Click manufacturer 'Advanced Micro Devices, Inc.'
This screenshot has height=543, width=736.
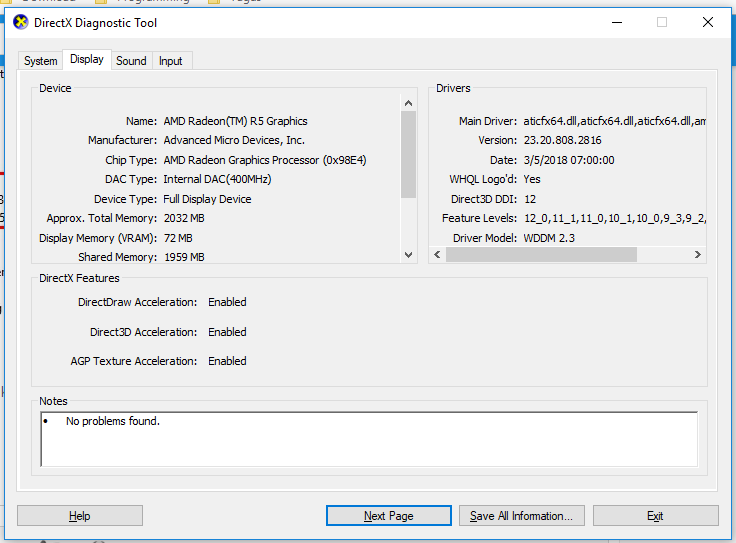tap(234, 140)
